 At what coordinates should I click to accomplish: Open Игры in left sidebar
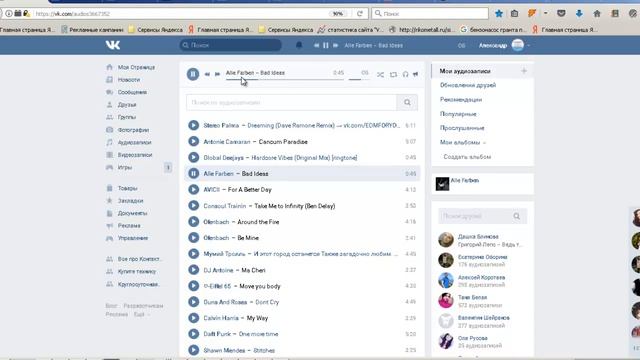point(125,167)
